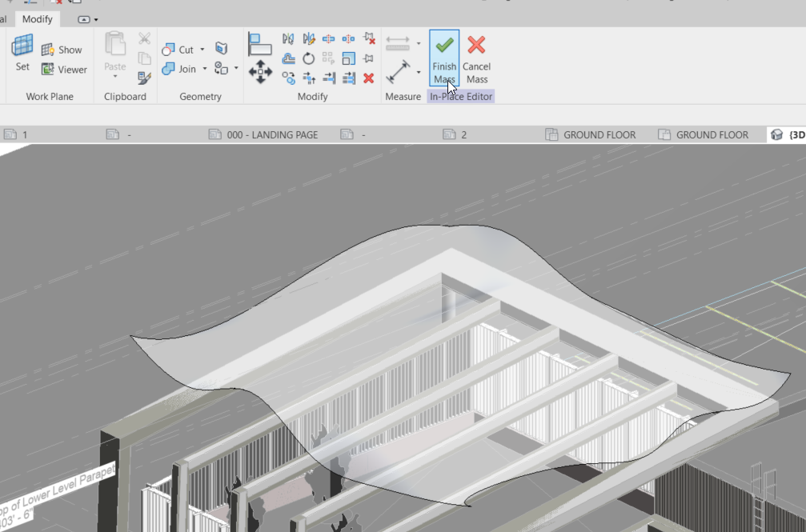Click the Work Plane panel label
This screenshot has width=806, height=532.
(50, 97)
